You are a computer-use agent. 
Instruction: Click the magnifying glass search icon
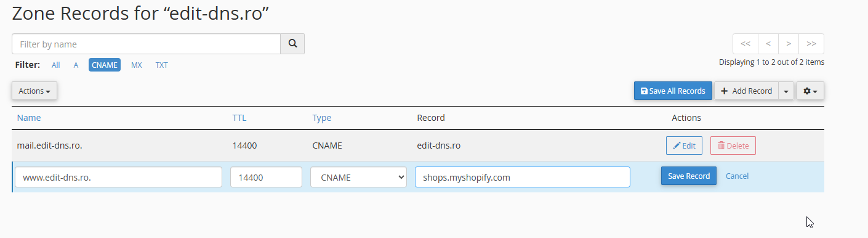[x=292, y=44]
